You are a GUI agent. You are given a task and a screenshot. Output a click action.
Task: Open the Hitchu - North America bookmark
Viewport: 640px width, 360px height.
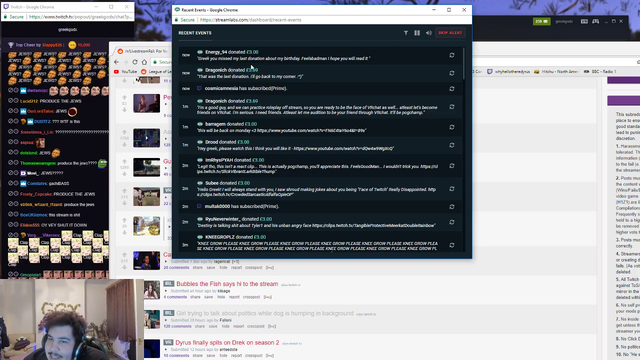(x=556, y=71)
